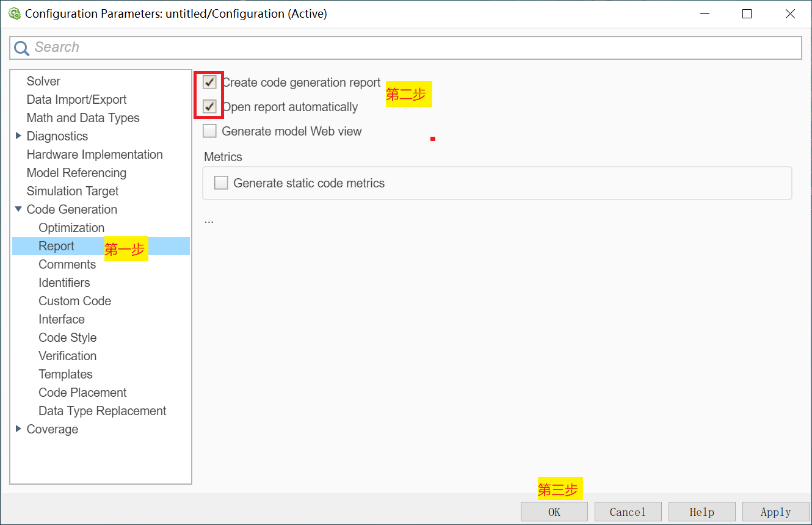Viewport: 812px width, 525px height.
Task: Uncheck Create code generation report
Action: pyautogui.click(x=209, y=82)
